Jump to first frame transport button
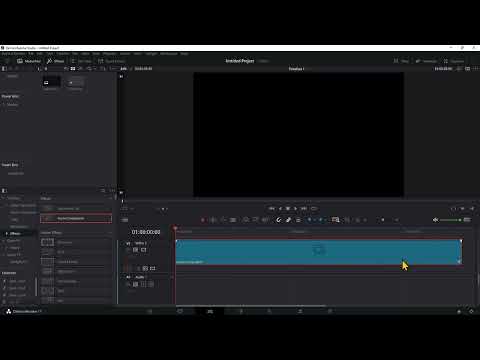The image size is (480, 360). (272, 209)
